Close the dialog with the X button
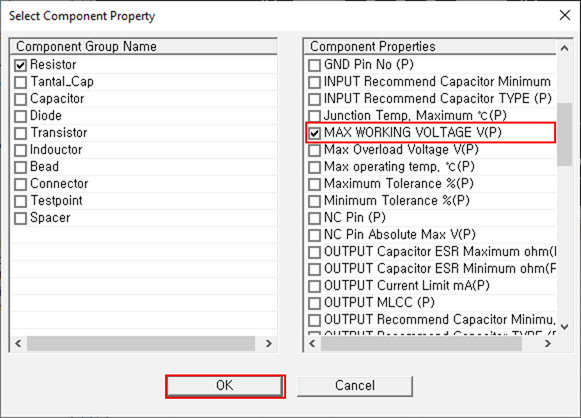 click(565, 15)
